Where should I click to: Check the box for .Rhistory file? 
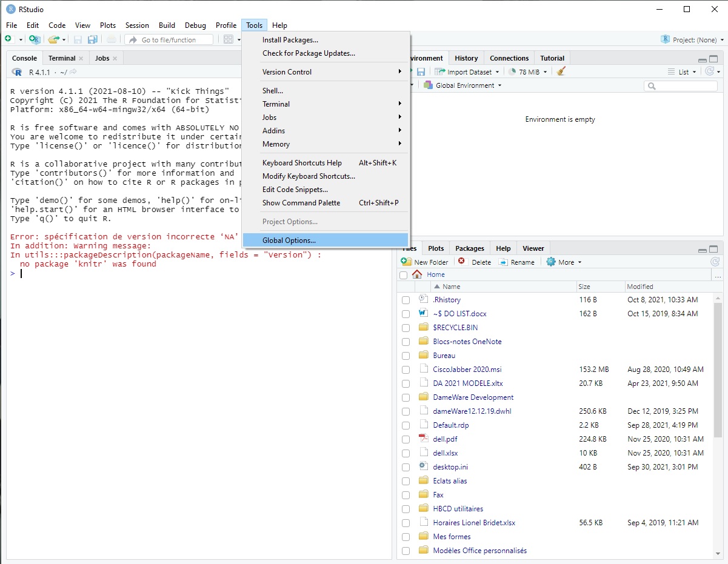click(x=406, y=300)
